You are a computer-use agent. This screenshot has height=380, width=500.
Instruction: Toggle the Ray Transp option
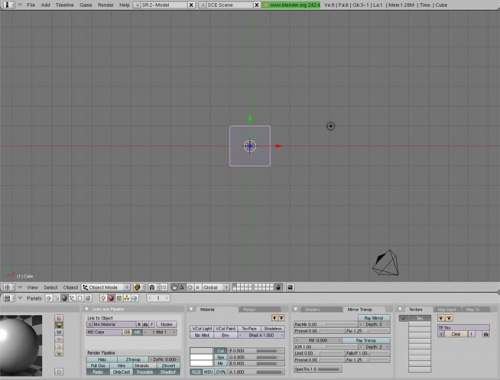click(366, 340)
